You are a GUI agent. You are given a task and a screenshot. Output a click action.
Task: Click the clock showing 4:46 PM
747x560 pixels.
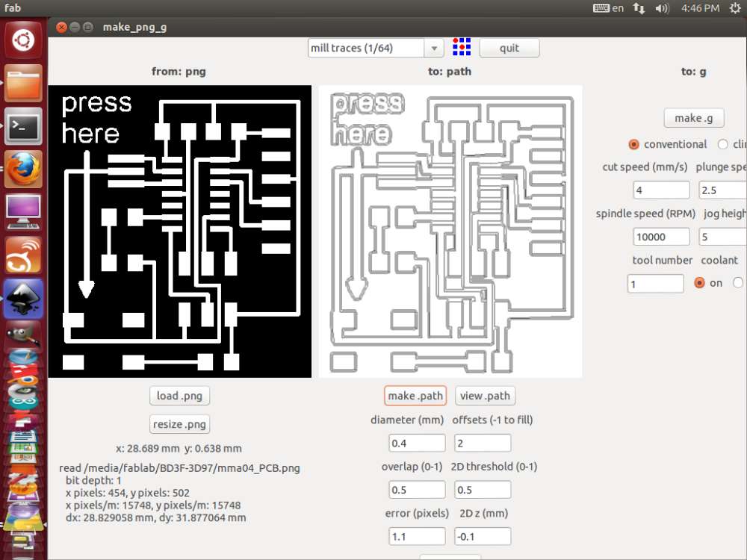[x=700, y=8]
